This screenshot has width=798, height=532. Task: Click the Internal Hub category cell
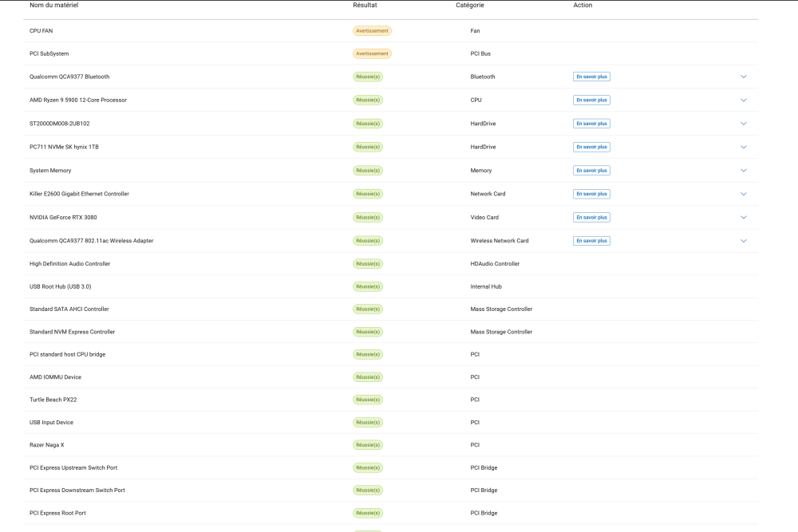tap(486, 286)
